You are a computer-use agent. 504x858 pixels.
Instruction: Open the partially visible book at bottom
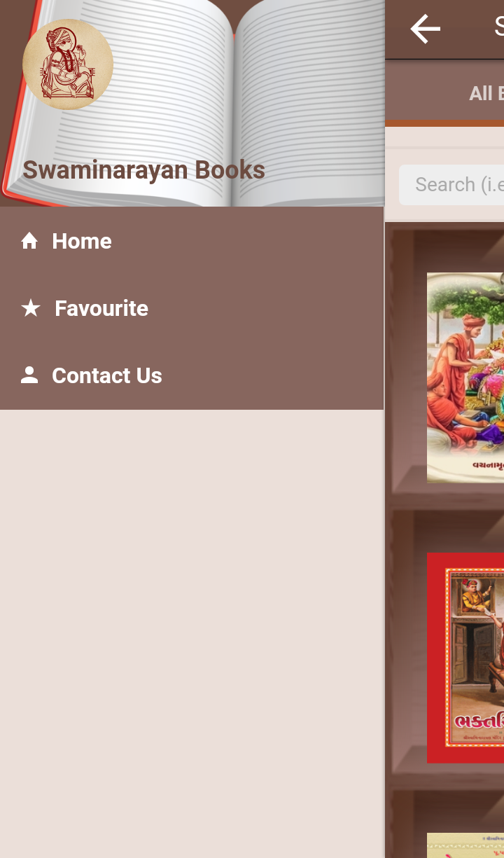coord(465,845)
